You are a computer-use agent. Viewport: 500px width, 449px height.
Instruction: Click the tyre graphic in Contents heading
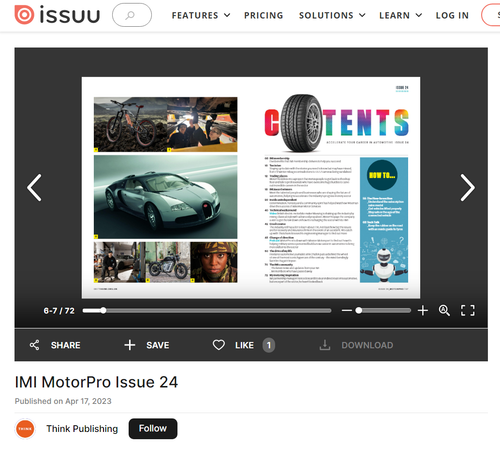click(301, 123)
